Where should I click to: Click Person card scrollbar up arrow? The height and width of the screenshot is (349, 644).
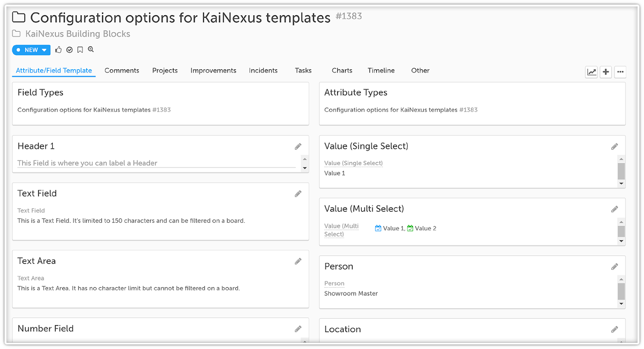click(621, 279)
